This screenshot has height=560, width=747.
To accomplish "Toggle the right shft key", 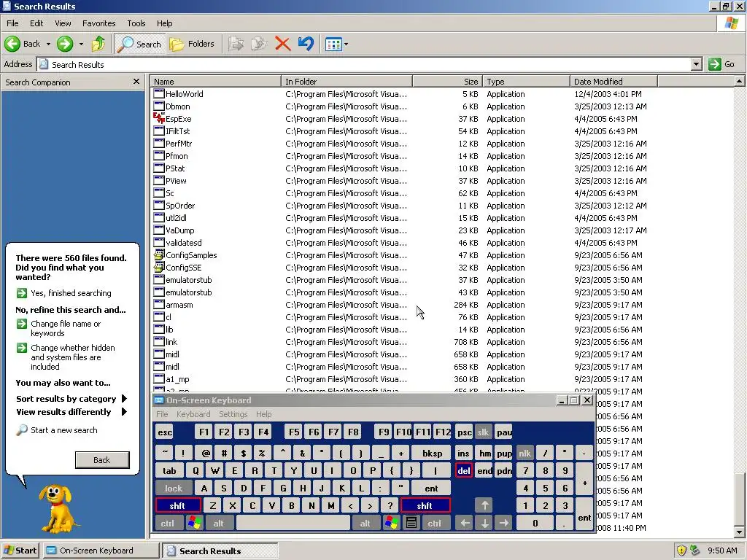I will point(425,506).
